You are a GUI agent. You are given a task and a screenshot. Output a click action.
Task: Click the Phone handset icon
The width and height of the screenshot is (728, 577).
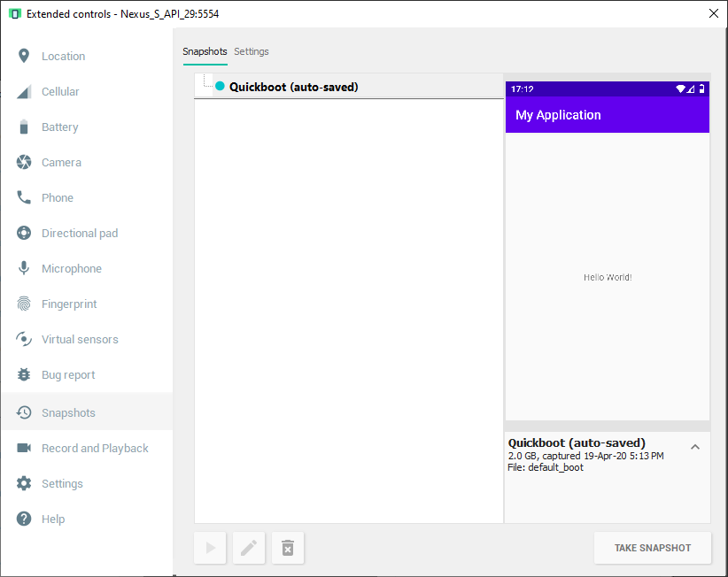pyautogui.click(x=24, y=198)
